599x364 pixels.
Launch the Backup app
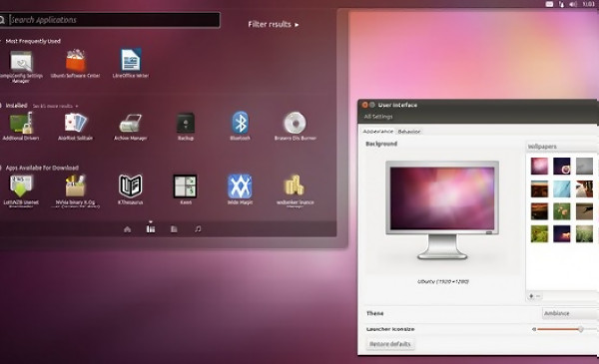(x=186, y=124)
